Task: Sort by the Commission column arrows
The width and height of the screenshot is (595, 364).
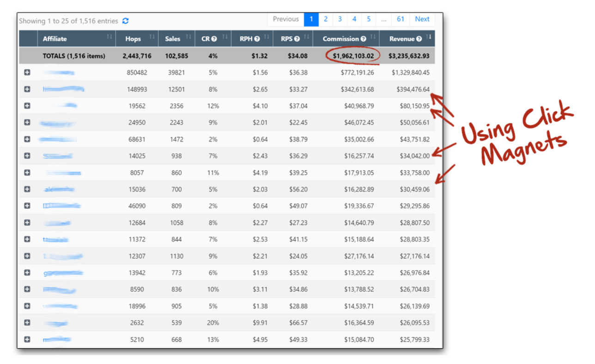Action: click(x=373, y=37)
